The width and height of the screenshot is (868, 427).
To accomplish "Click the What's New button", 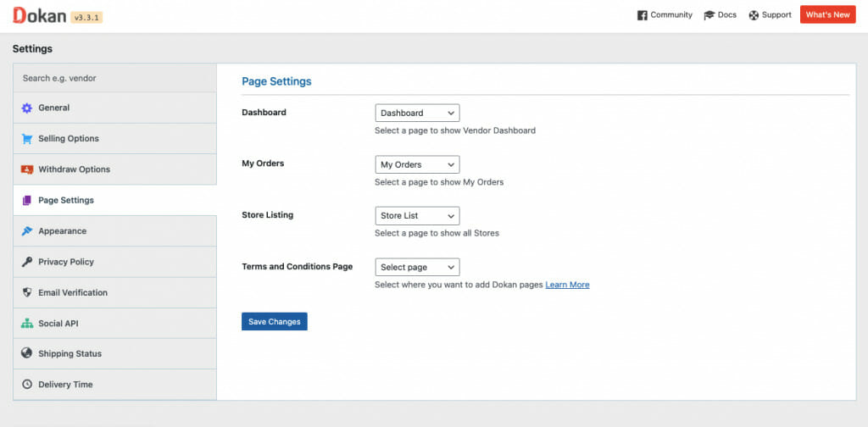I will click(827, 15).
